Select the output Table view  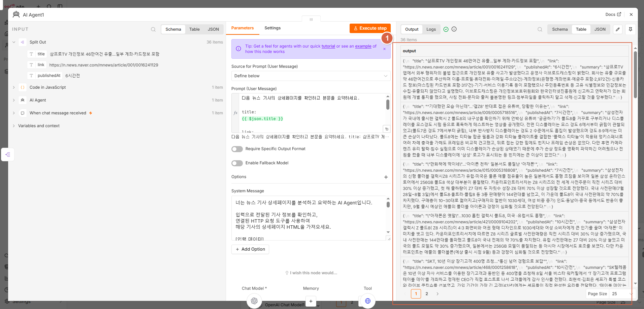click(581, 29)
